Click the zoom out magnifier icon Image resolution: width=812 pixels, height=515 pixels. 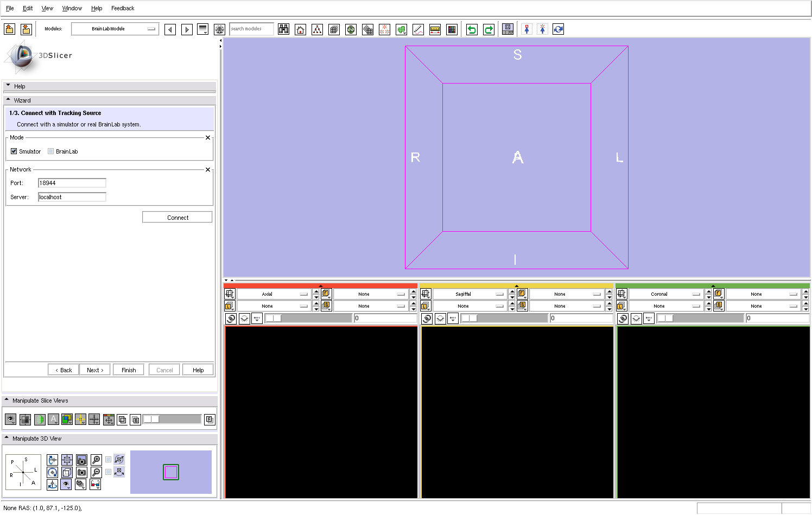pos(96,472)
